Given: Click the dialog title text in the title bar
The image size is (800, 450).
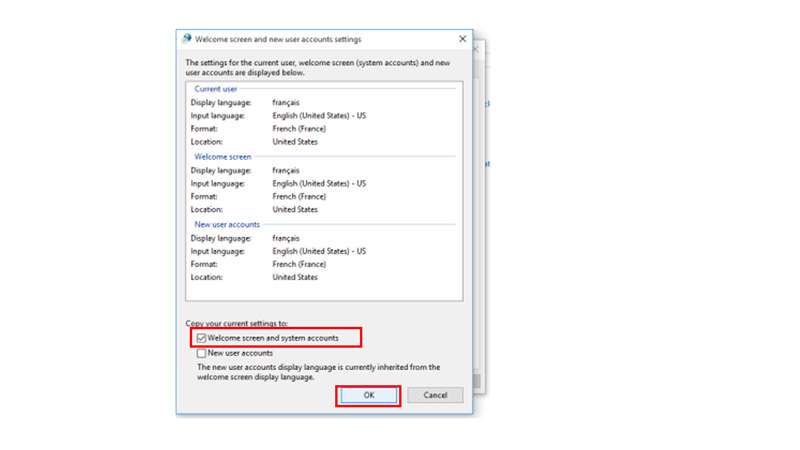Looking at the screenshot, I should [x=278, y=39].
